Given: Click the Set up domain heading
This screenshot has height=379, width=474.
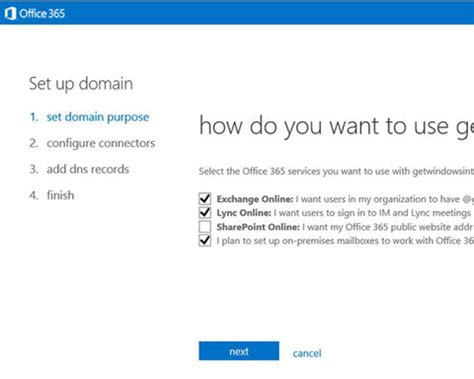Looking at the screenshot, I should coord(81,84).
